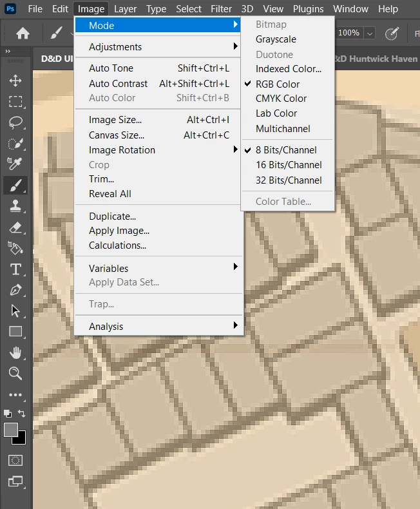This screenshot has height=509, width=420.
Task: Open the Edit Toolbar ellipsis menu
Action: tap(15, 395)
